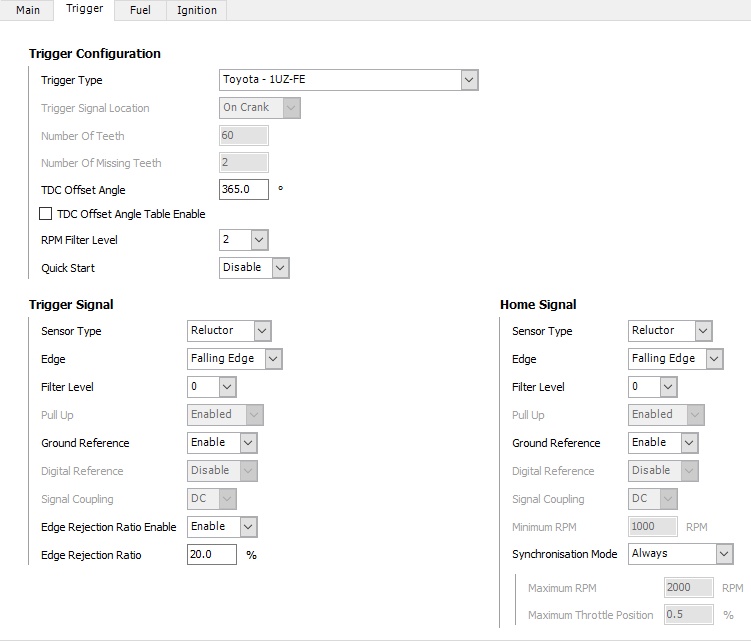The image size is (751, 641).
Task: Open Home Signal Sensor Type dropdown
Action: click(671, 331)
